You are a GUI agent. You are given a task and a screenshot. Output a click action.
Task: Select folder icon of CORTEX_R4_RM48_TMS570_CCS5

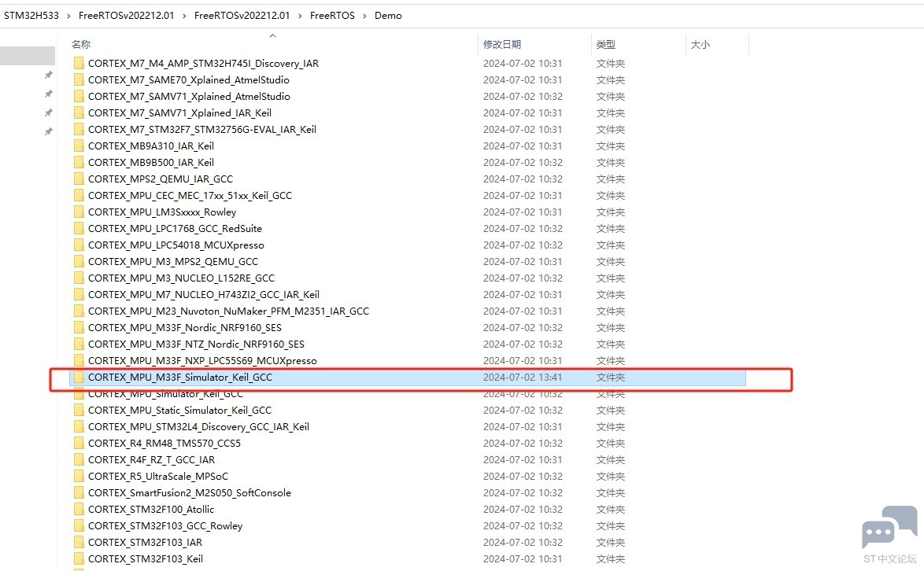[x=79, y=444]
